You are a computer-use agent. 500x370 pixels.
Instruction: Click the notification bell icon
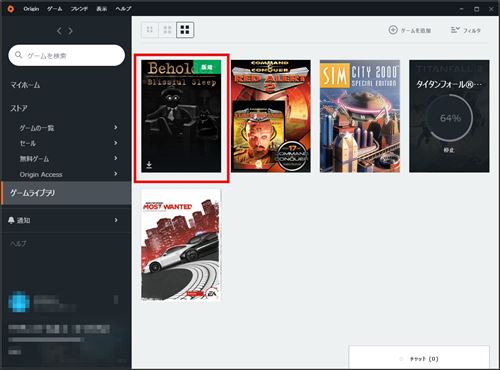pos(11,220)
